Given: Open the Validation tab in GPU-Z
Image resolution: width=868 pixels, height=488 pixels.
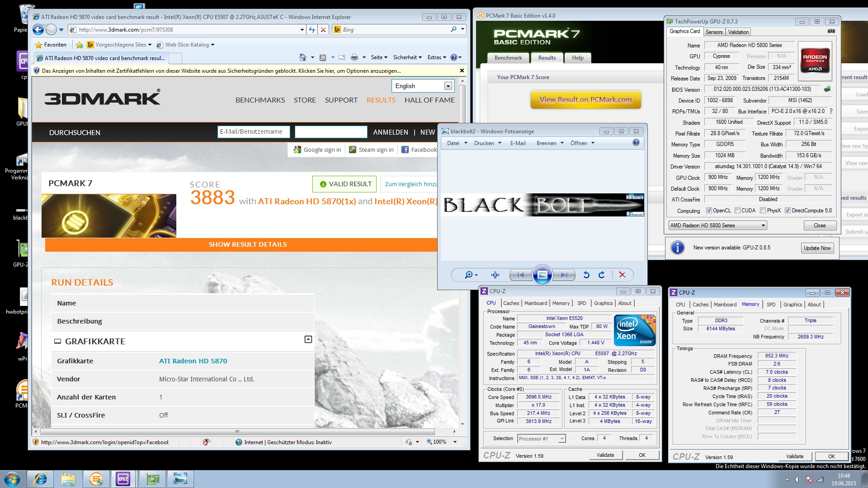Looking at the screenshot, I should pos(738,32).
